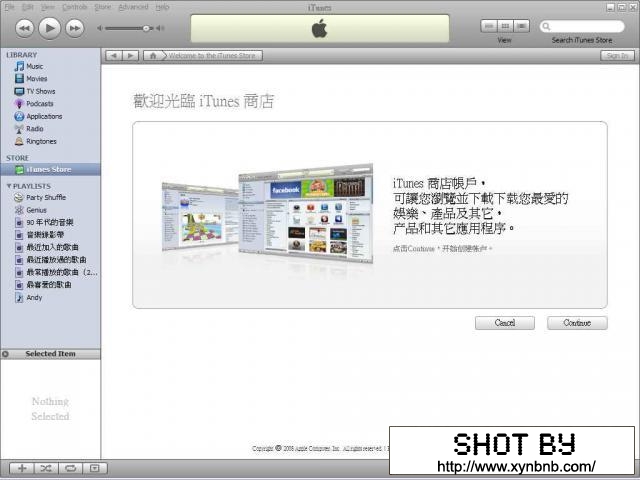
Task: Click the 歡迎光臨 iTunes 商店 heading
Action: [x=204, y=101]
